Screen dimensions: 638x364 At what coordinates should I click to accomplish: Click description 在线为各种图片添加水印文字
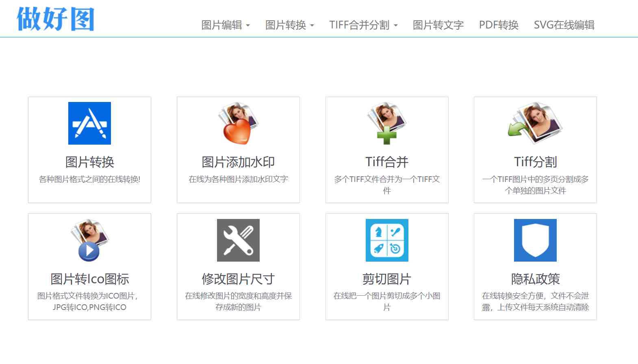238,179
